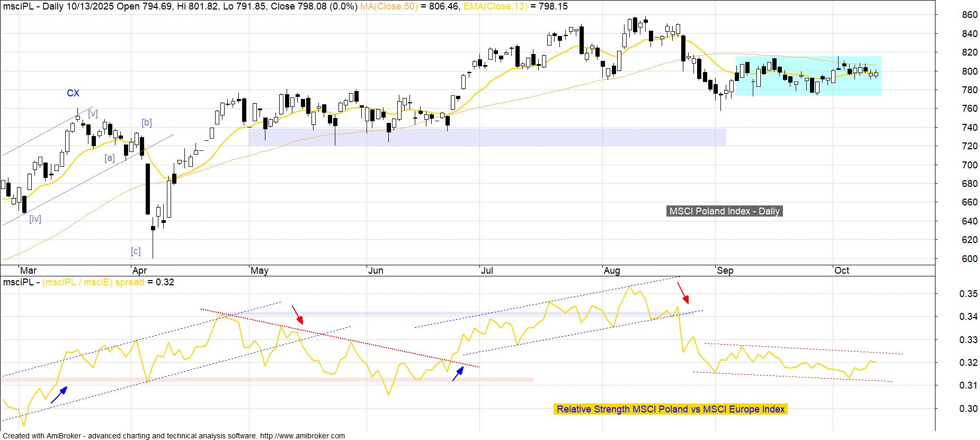Viewport: 980px width, 440px height.
Task: Click the red down arrow in mid-May
Action: [298, 314]
